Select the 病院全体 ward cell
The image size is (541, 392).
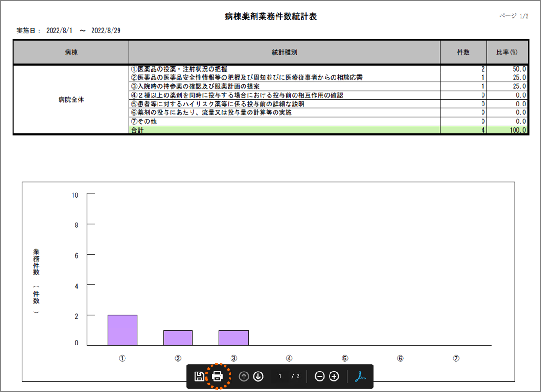(71, 100)
